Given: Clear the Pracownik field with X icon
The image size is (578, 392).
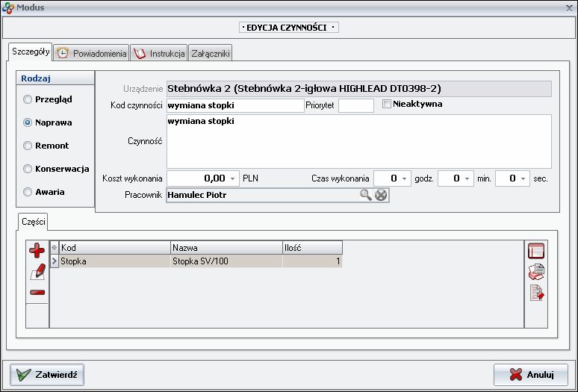Looking at the screenshot, I should tap(381, 195).
